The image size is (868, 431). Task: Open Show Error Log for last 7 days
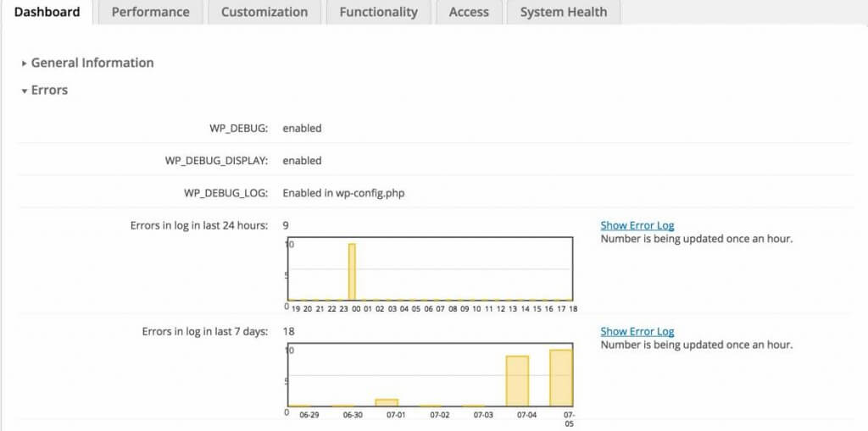[637, 331]
